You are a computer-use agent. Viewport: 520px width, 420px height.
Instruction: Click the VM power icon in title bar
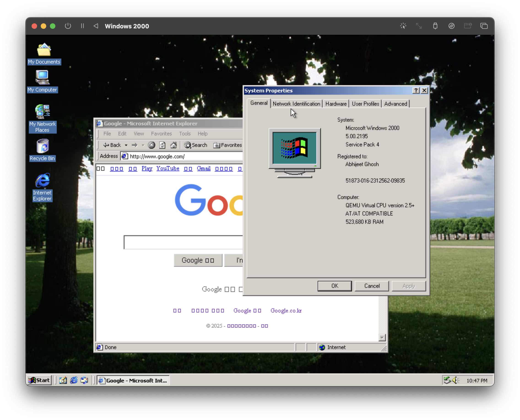point(68,26)
